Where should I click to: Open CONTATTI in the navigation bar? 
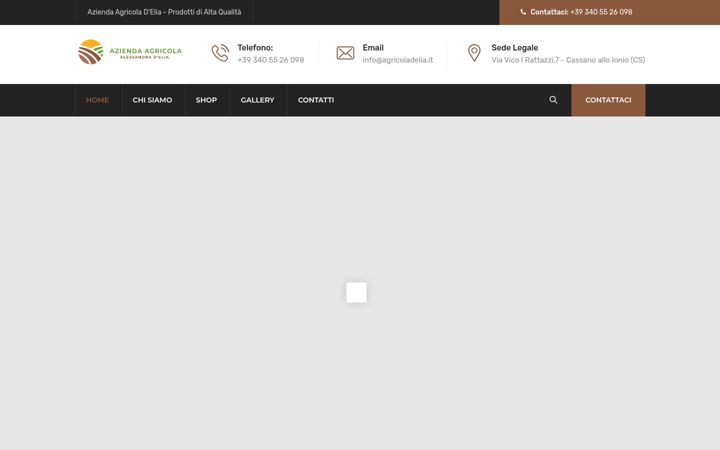point(316,100)
